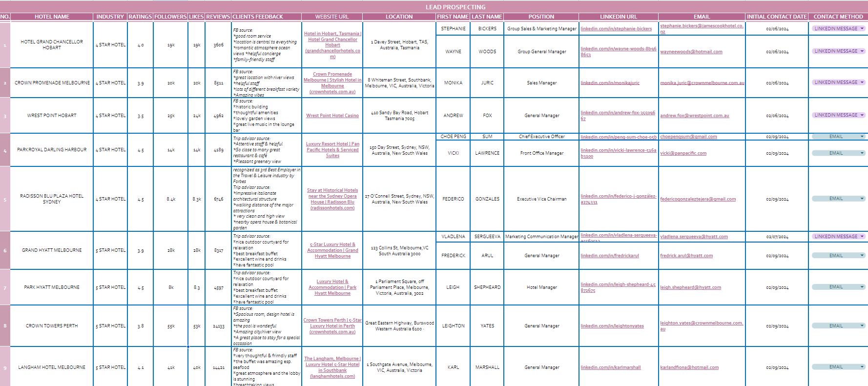Follow Federico Gonzalez's LinkedIn URL

[619, 199]
